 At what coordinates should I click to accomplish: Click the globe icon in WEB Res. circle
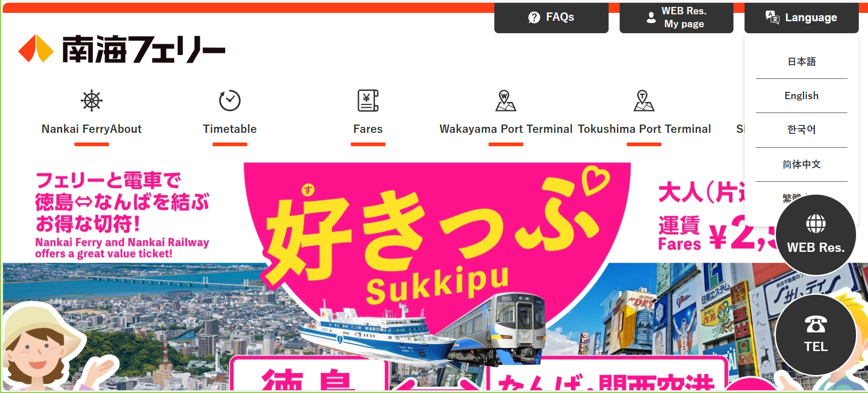click(816, 224)
